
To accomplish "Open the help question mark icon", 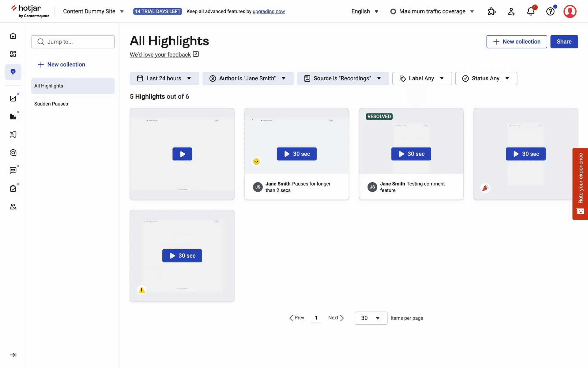I will (550, 12).
